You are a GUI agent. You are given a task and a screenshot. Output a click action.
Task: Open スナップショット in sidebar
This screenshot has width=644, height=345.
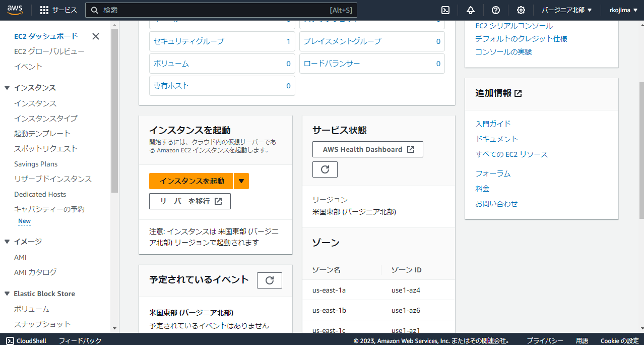click(42, 324)
